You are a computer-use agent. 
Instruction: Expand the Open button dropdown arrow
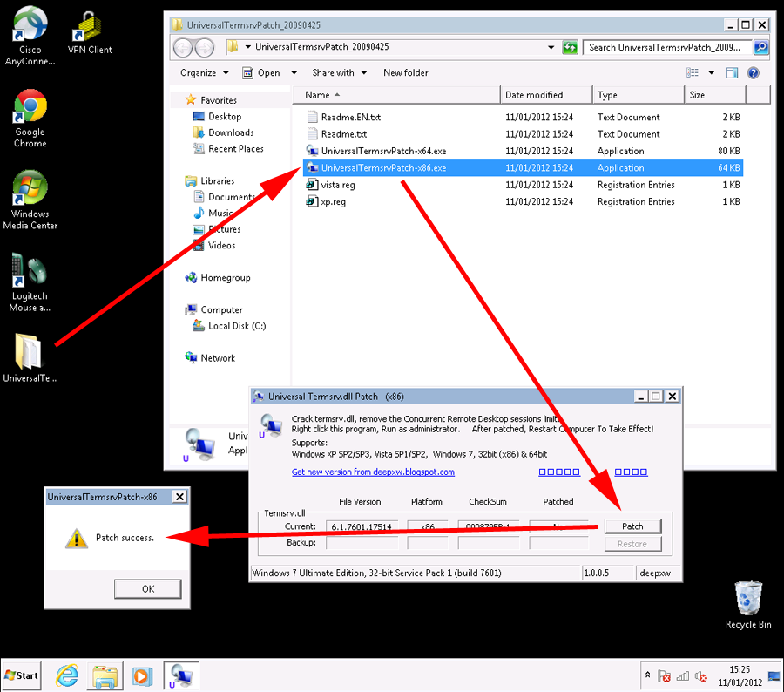pos(294,73)
